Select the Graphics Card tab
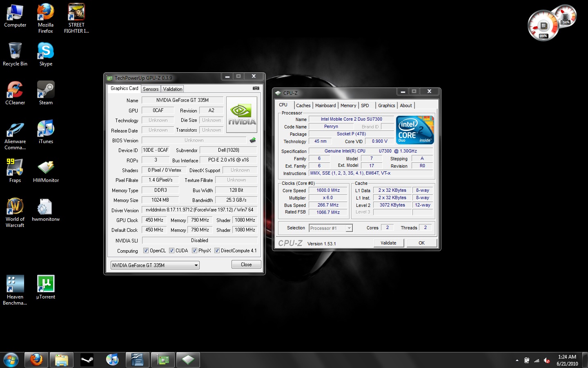Screen dimensions: 588x368 (x=125, y=88)
